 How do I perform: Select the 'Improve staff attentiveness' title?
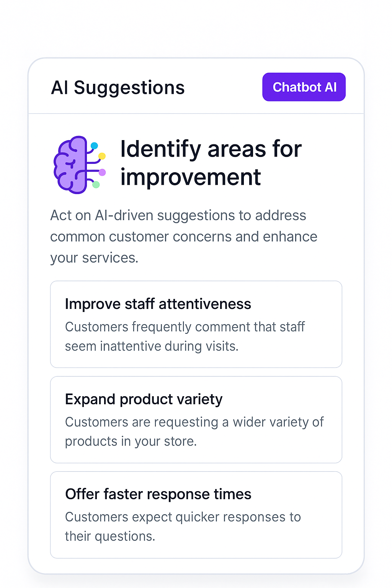158,304
